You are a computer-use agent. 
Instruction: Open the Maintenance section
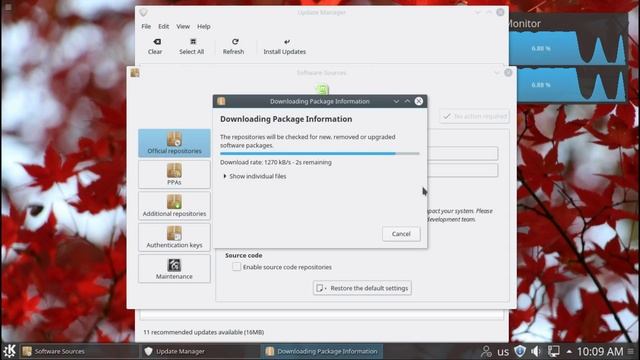tap(174, 269)
